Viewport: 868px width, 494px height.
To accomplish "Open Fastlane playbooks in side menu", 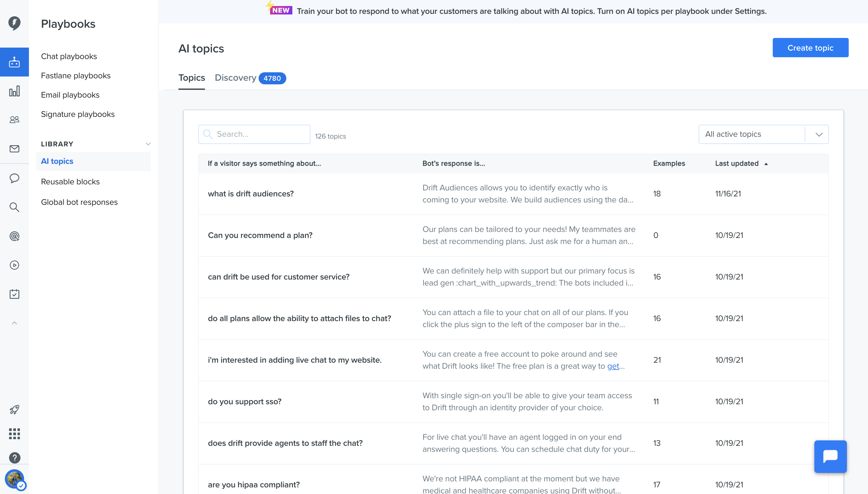I will click(x=76, y=76).
